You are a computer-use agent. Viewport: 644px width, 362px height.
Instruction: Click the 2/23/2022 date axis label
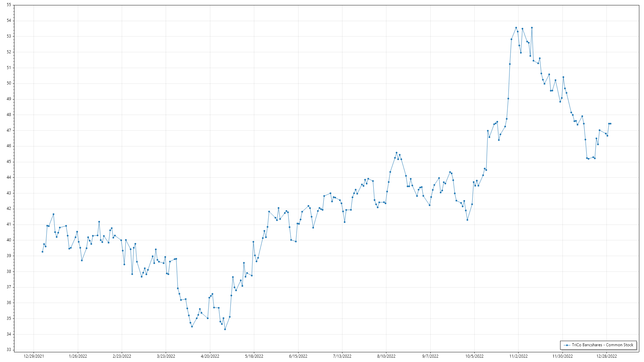(122, 356)
